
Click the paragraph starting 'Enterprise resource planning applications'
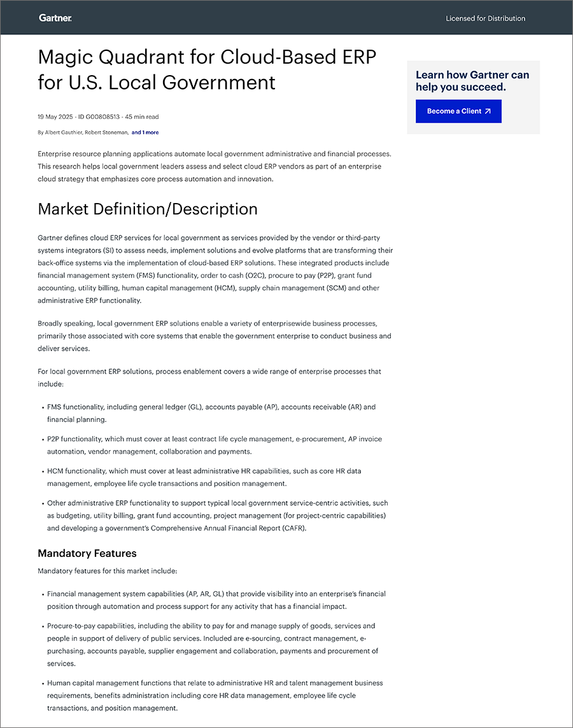215,166
